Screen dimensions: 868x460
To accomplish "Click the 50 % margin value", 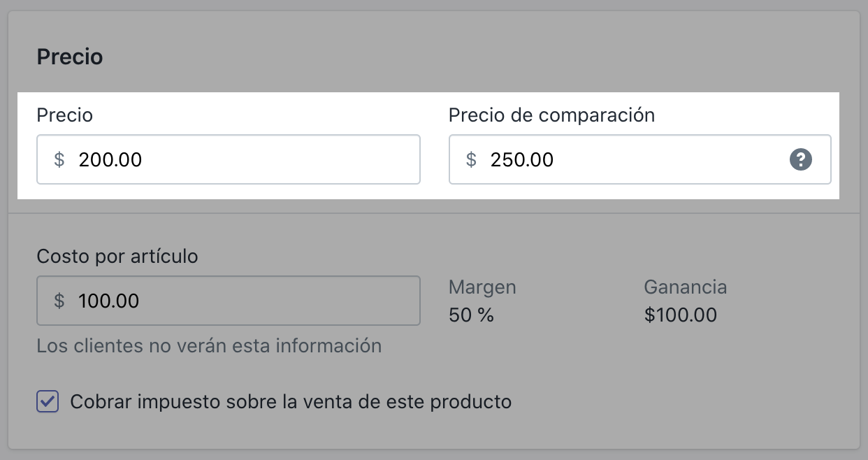I will click(471, 315).
